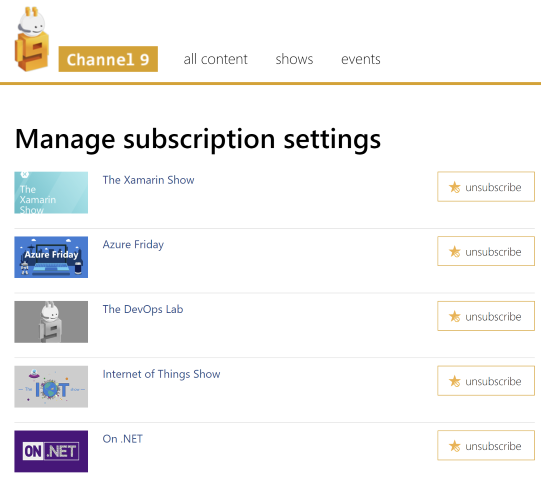Open the all content menu
The width and height of the screenshot is (541, 480).
[x=215, y=59]
